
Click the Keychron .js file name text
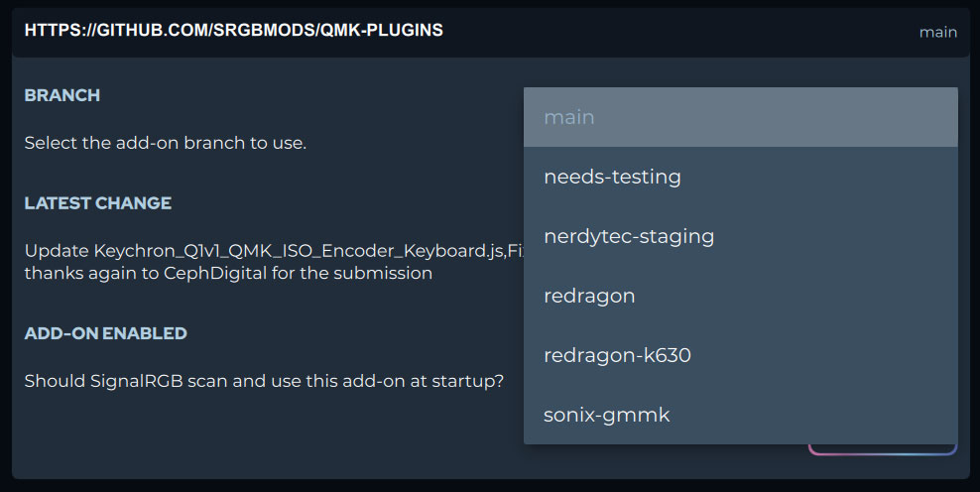(300, 250)
